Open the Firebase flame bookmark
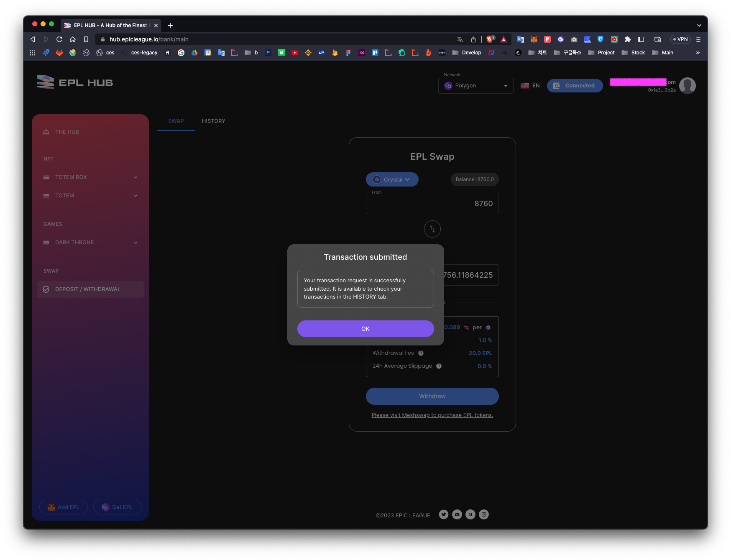Image resolution: width=731 pixels, height=560 pixels. 335,53
